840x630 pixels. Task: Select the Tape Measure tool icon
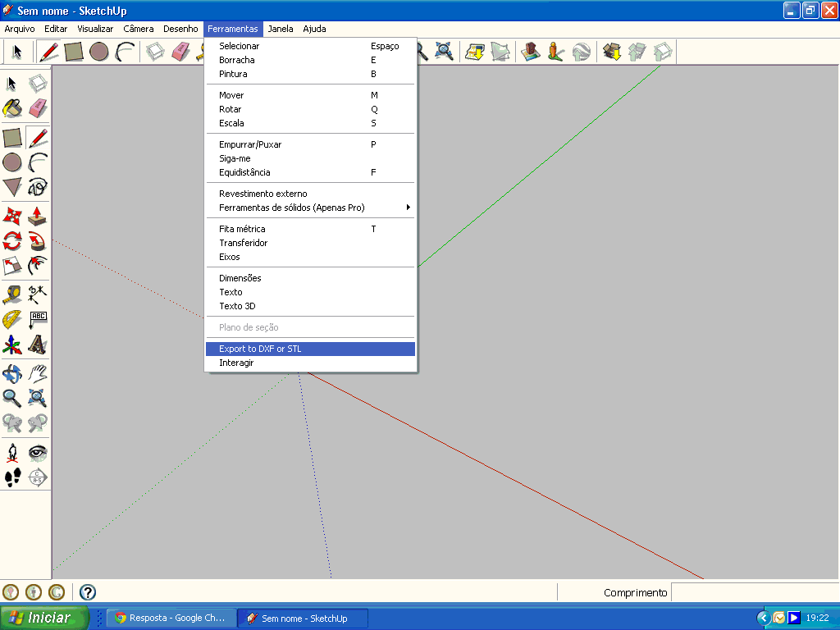(x=12, y=294)
